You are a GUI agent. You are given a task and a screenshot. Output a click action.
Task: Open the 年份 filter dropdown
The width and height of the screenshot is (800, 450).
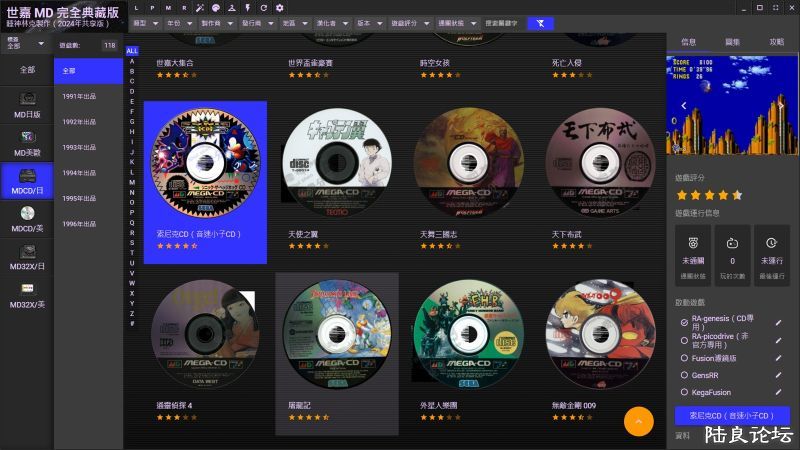pos(180,23)
